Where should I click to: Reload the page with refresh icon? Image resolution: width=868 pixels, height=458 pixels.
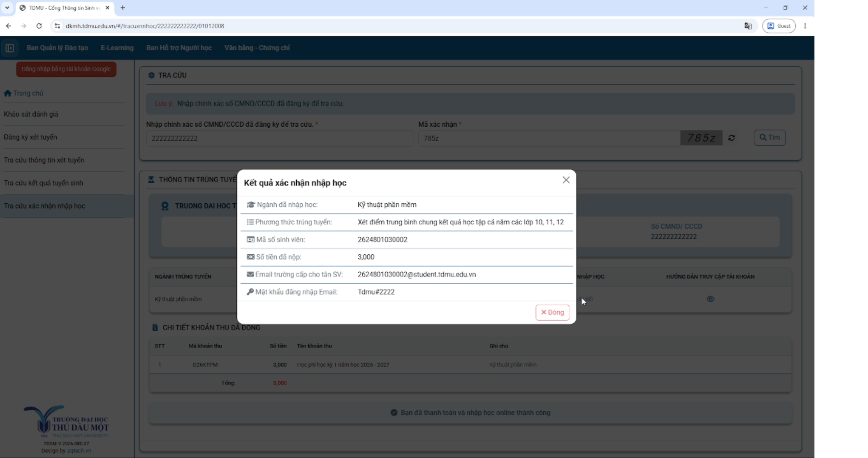pyautogui.click(x=39, y=26)
